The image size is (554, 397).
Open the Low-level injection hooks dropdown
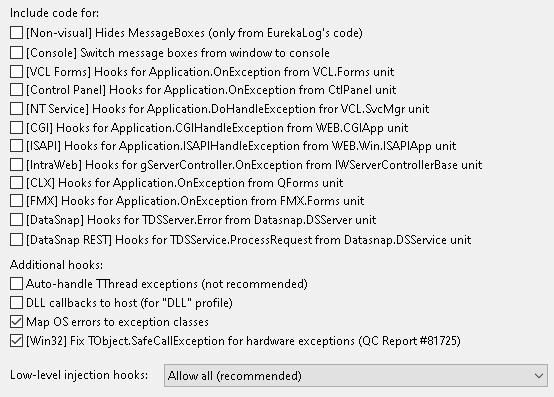click(x=356, y=375)
